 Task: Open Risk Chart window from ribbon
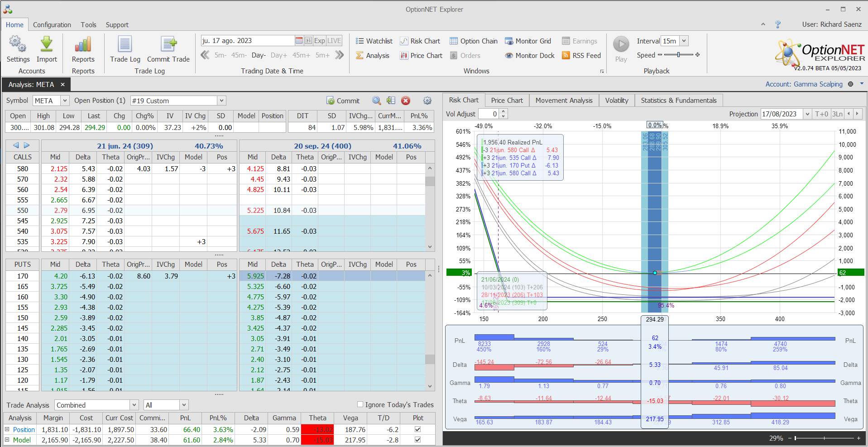point(420,41)
